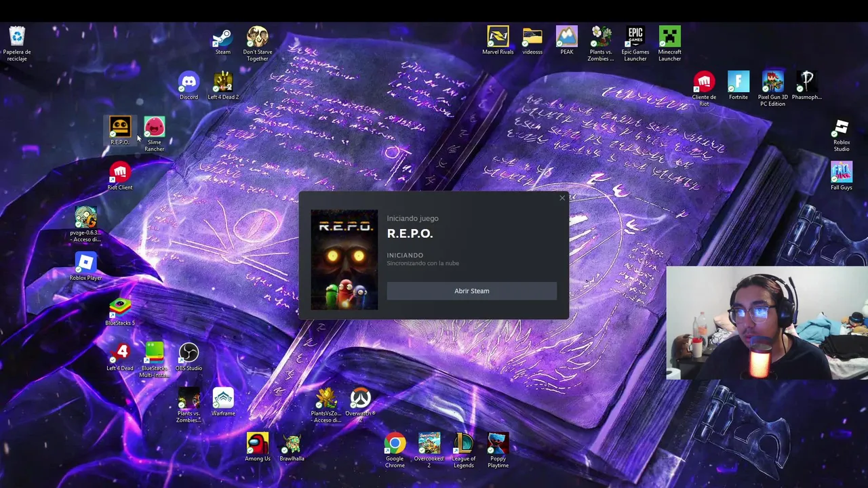The image size is (868, 488).
Task: Launch the Steam desktop shortcut
Action: (x=222, y=41)
